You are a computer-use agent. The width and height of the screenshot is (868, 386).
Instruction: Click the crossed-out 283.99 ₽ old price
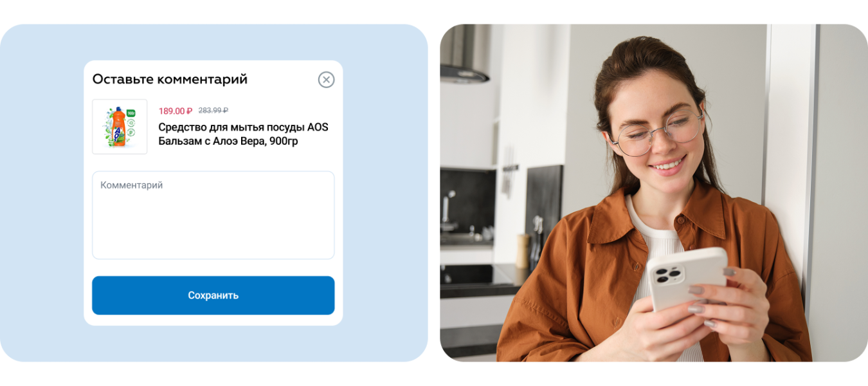tap(213, 111)
